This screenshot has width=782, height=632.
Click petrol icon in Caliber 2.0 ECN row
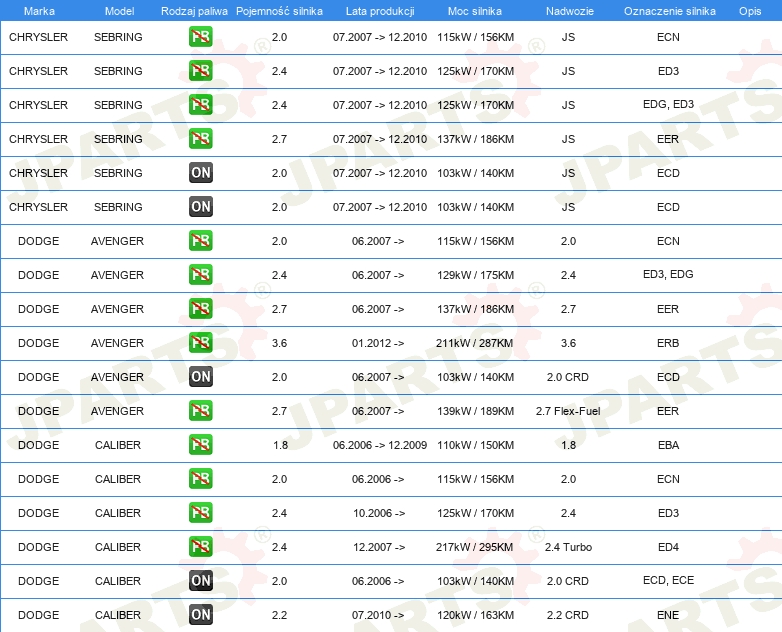click(200, 479)
